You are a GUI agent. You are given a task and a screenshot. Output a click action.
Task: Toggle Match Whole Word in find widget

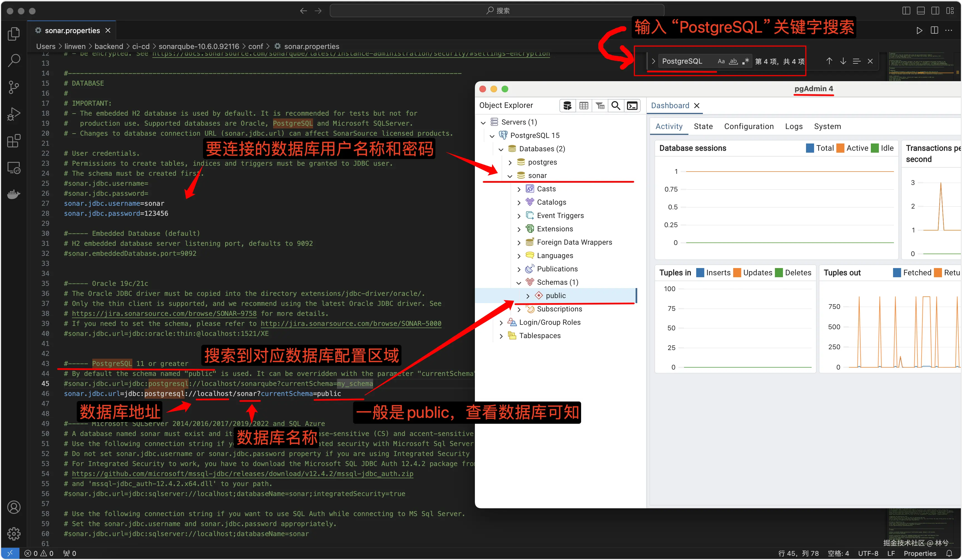point(733,61)
